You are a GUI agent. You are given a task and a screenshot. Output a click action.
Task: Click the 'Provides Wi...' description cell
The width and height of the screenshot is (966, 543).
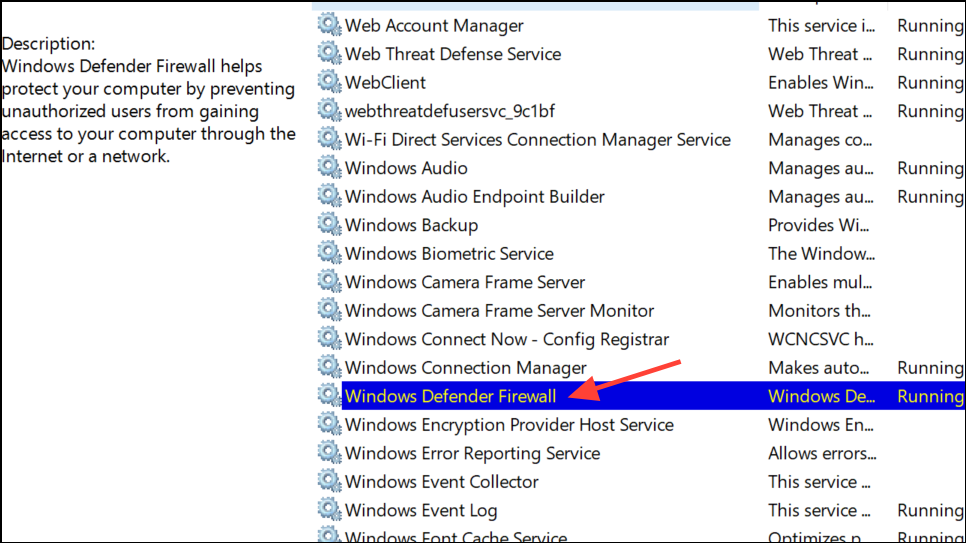point(819,225)
